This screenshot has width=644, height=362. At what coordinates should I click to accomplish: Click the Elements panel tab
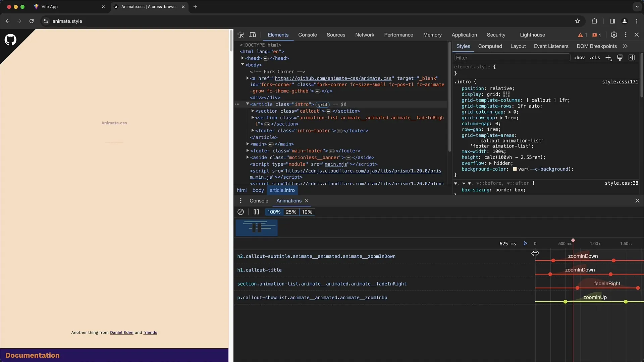click(x=278, y=35)
